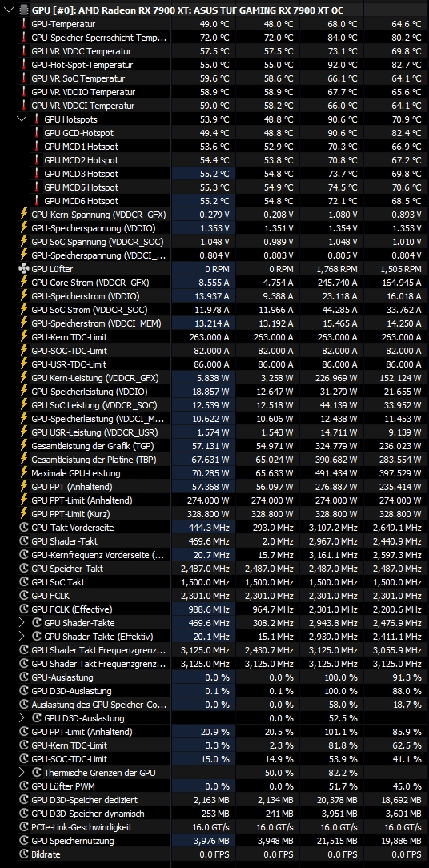Screen dimensions: 429x868
Task: Click the 49.0 °C GPU-Temperatur current value
Action: coord(214,24)
